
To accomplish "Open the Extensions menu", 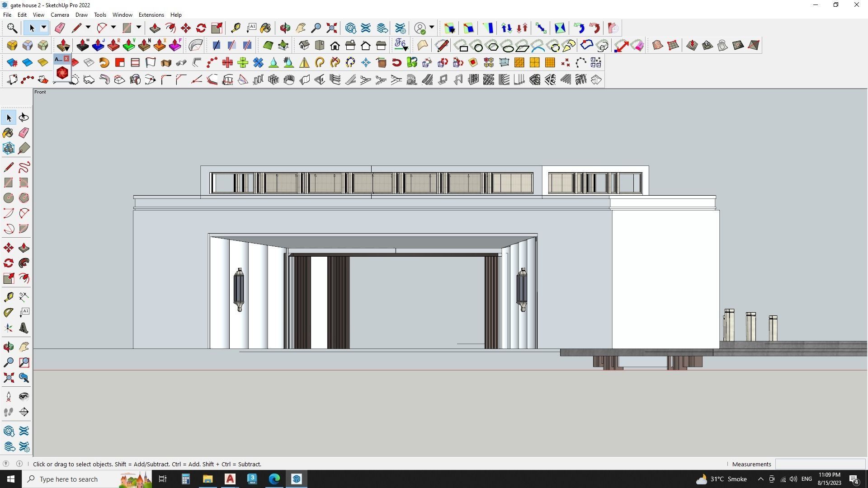I will (x=151, y=15).
